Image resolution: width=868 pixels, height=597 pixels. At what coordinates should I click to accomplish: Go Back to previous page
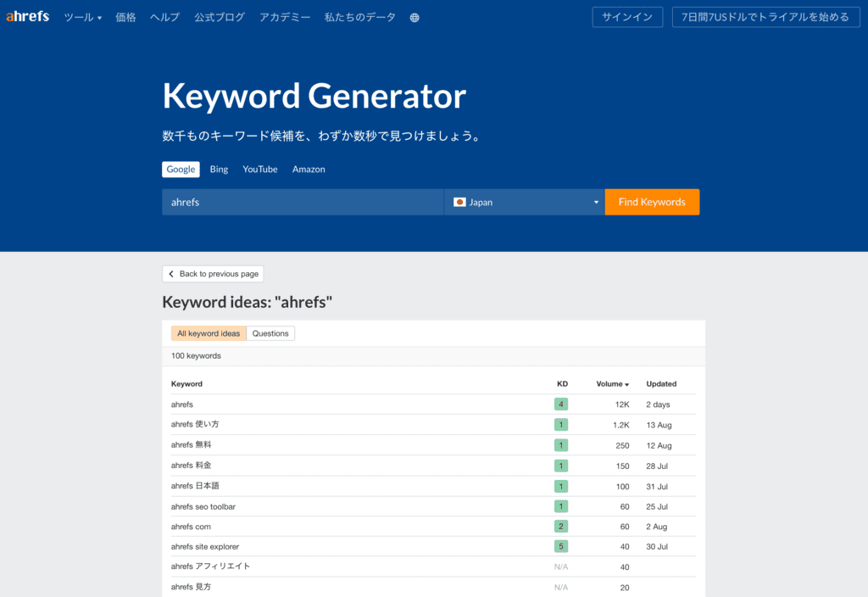tap(213, 274)
